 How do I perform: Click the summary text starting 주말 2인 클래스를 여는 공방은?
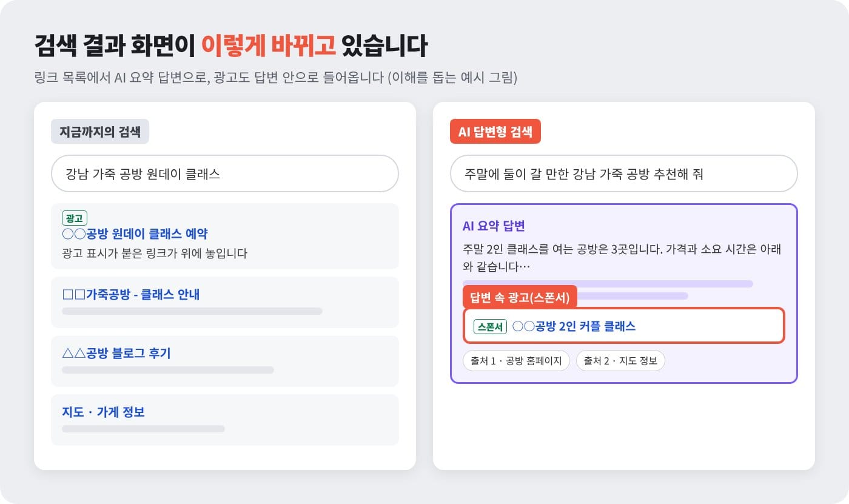click(623, 258)
